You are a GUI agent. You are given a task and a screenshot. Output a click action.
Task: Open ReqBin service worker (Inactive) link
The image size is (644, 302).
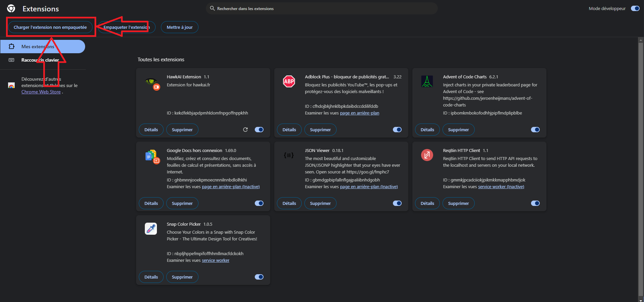[x=501, y=187]
